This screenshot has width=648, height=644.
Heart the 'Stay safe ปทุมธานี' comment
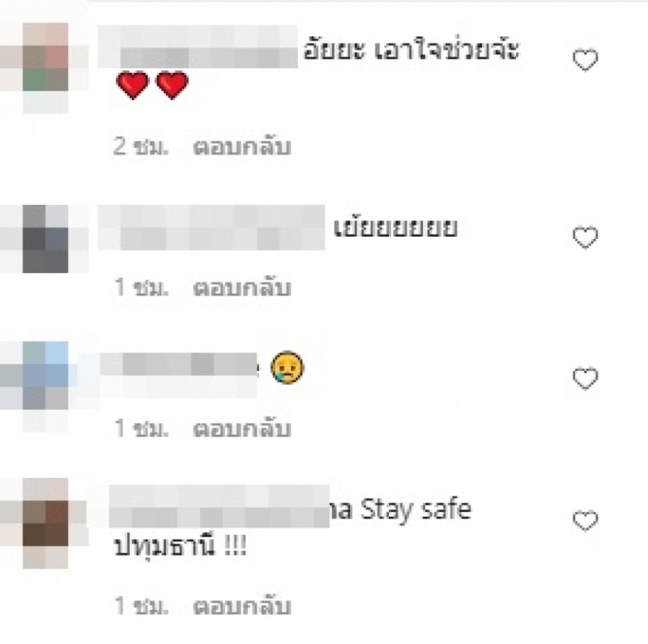coord(585,520)
